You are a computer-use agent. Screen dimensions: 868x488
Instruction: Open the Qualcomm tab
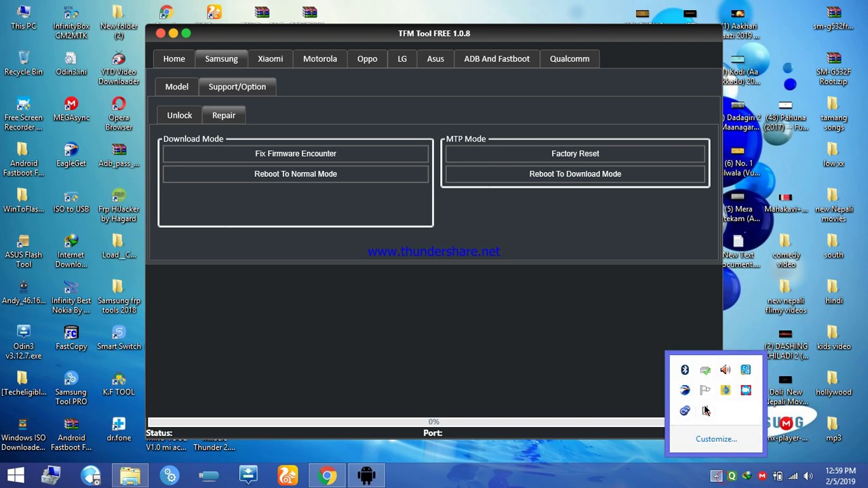570,59
